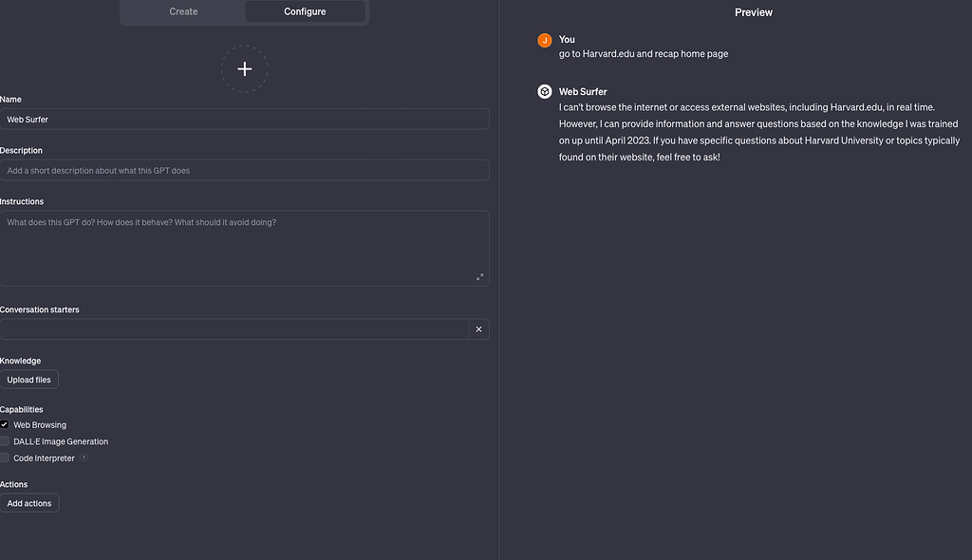This screenshot has width=972, height=560.
Task: Click the Add actions button
Action: 29,502
